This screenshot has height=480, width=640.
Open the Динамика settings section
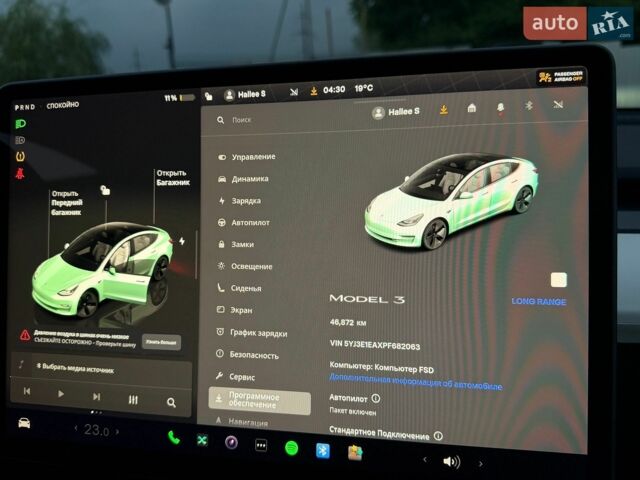243,179
